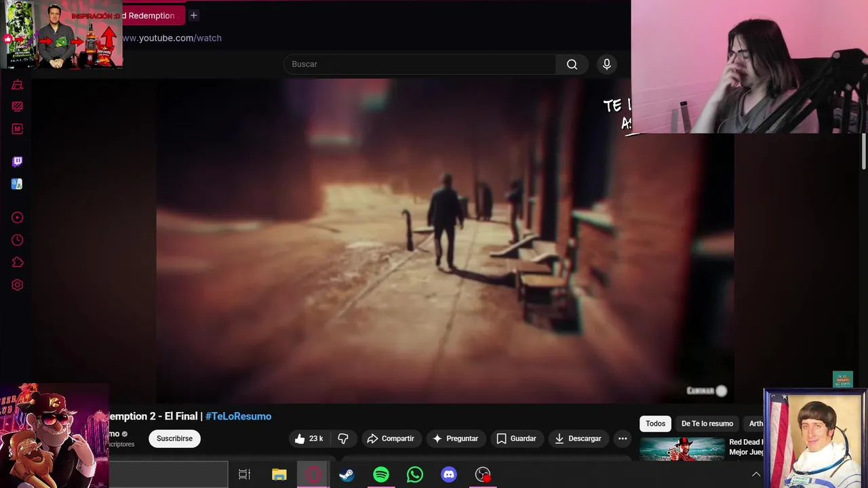Open GX Cleaner in Opera sidebar
The image size is (868, 488).
coord(18,85)
